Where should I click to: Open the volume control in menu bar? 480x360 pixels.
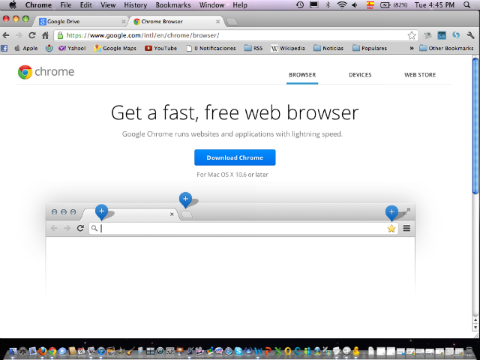tap(355, 5)
